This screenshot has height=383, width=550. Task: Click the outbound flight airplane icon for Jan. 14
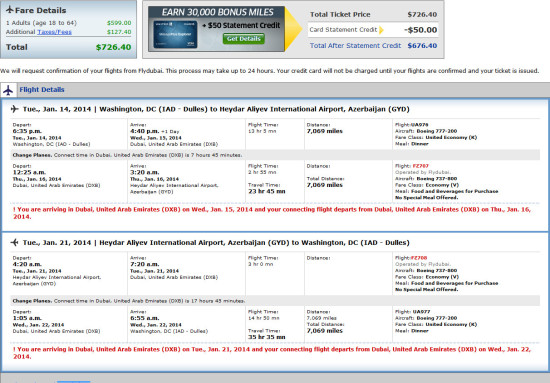pos(14,109)
